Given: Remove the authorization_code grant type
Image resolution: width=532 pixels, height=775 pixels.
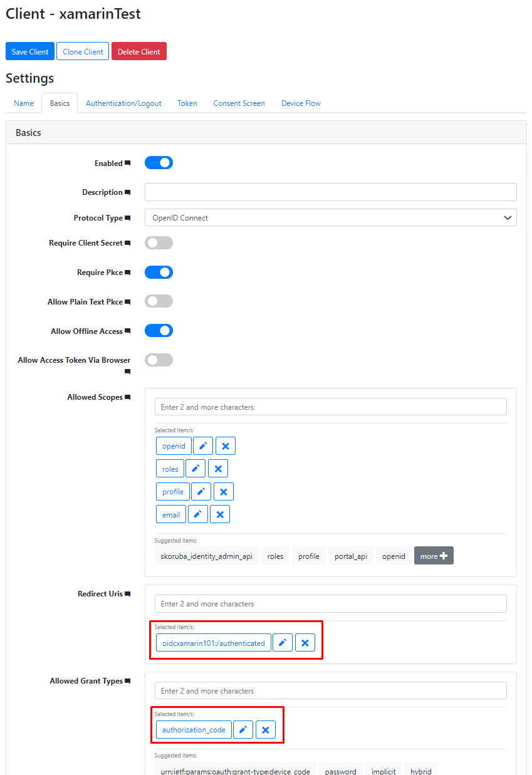Looking at the screenshot, I should pyautogui.click(x=265, y=729).
